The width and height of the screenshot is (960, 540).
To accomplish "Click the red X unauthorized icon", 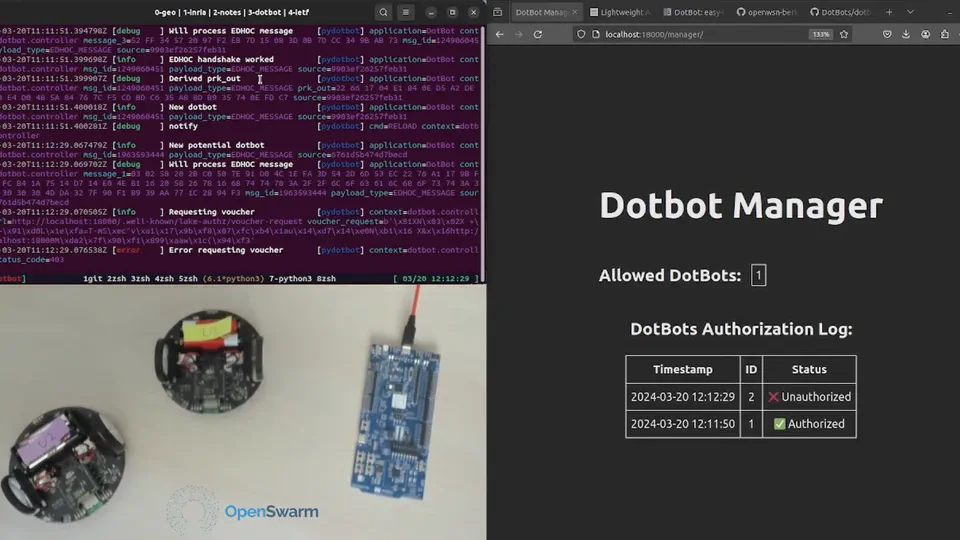I will (773, 397).
